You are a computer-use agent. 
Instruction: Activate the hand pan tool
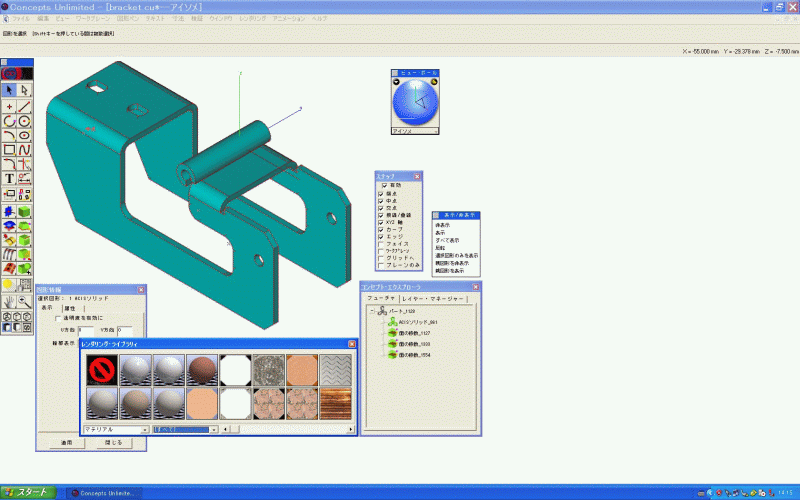[9, 300]
